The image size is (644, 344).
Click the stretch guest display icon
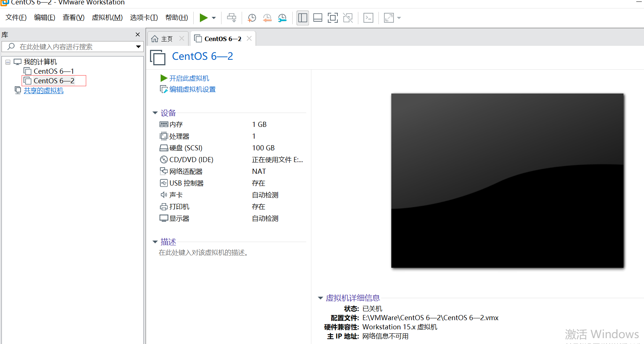click(x=389, y=18)
